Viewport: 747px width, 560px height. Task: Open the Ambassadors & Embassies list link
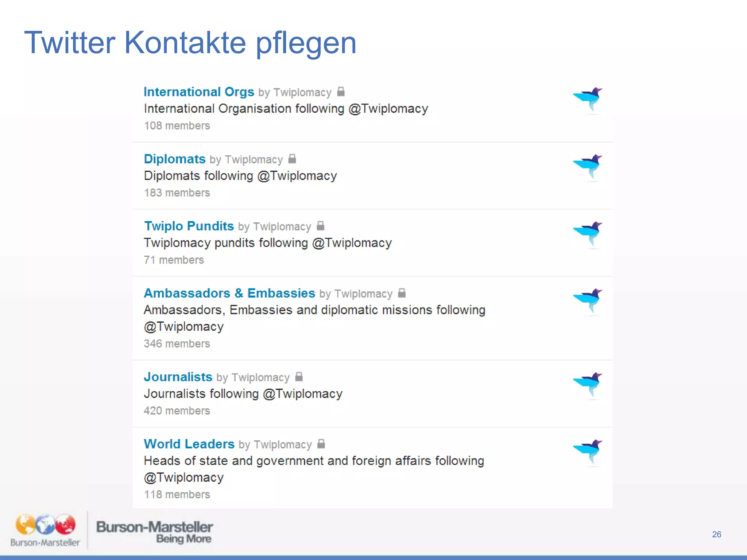(x=229, y=293)
